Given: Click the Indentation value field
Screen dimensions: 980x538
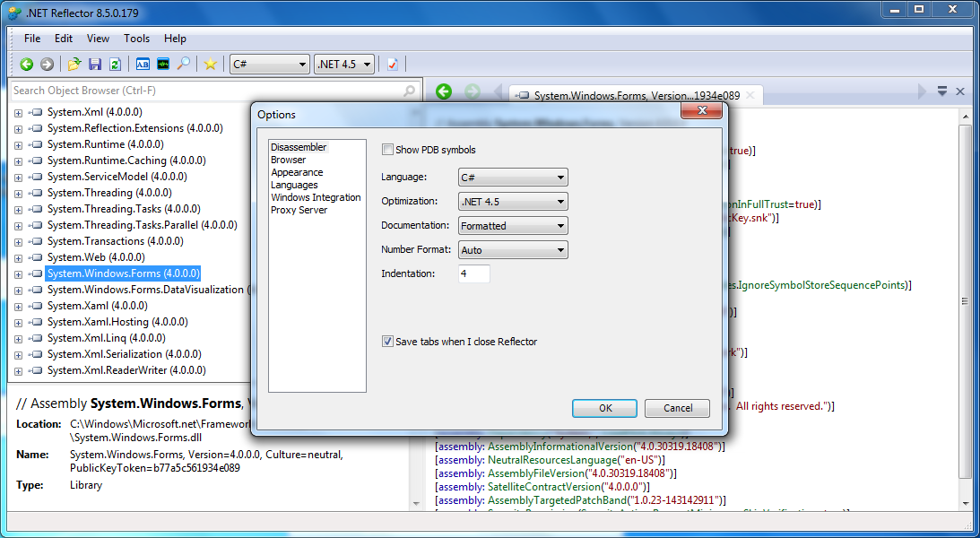Looking at the screenshot, I should [x=473, y=273].
